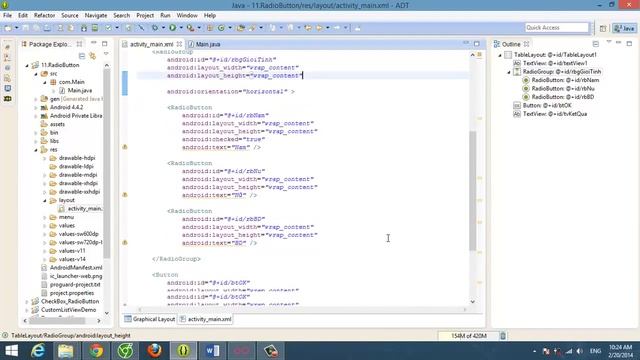The width and height of the screenshot is (640, 360).
Task: Maximize the Outline view
Action: pos(629,43)
